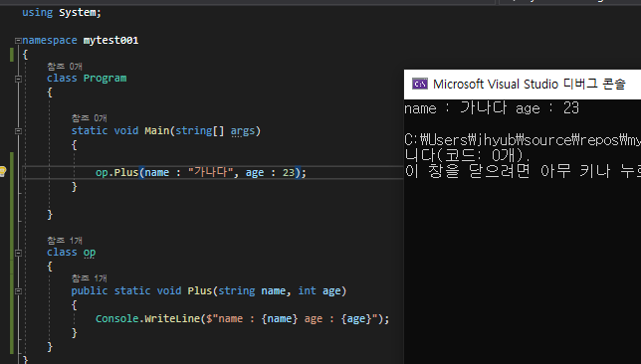641x364 pixels.
Task: Collapse the Plus method block
Action: [x=18, y=291]
